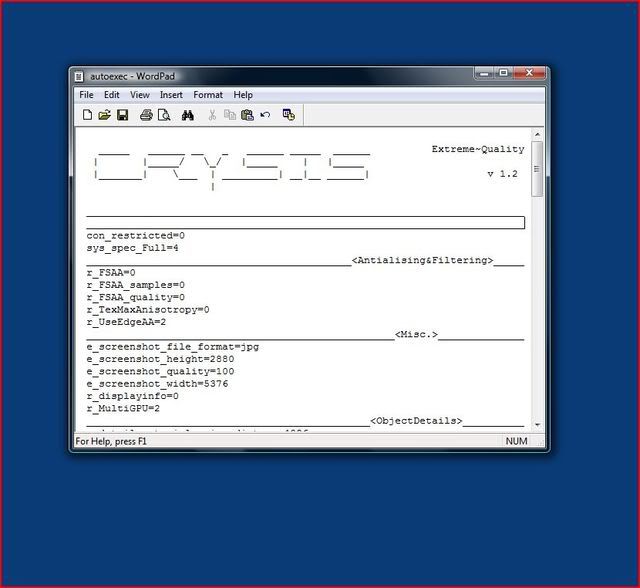Click the line e_screenshot_width=5376
The image size is (640, 588).
(157, 384)
